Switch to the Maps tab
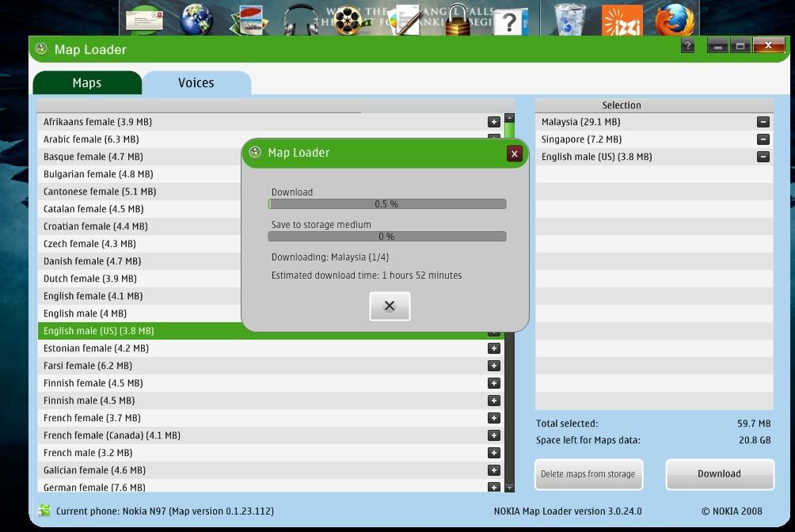 coord(87,83)
